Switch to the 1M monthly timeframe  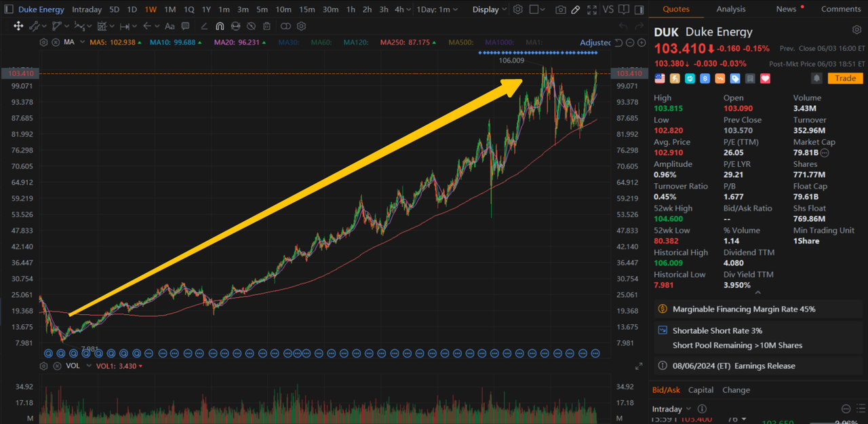170,9
